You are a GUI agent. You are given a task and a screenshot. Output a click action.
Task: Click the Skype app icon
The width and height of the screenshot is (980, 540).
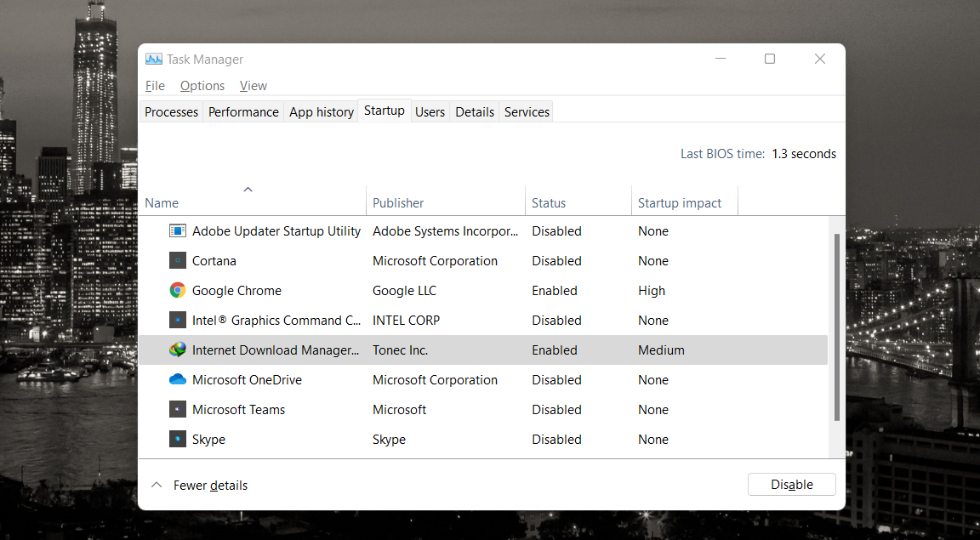tap(178, 440)
